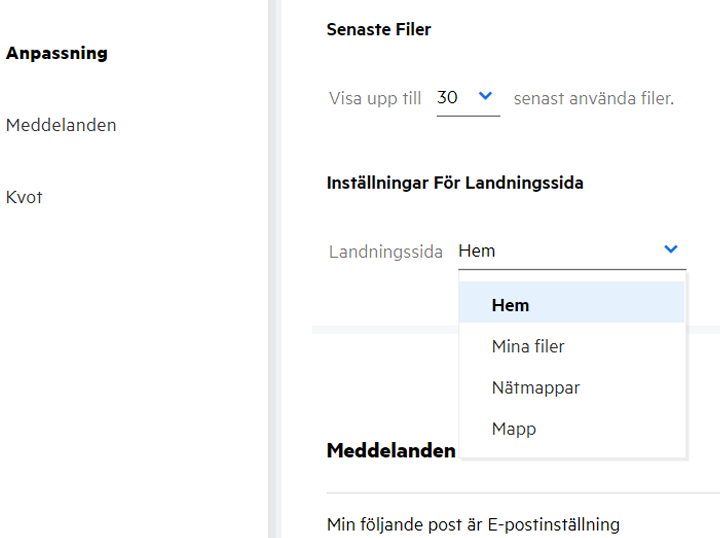Click the horizontal line below Meddelanden heading

pos(522,493)
